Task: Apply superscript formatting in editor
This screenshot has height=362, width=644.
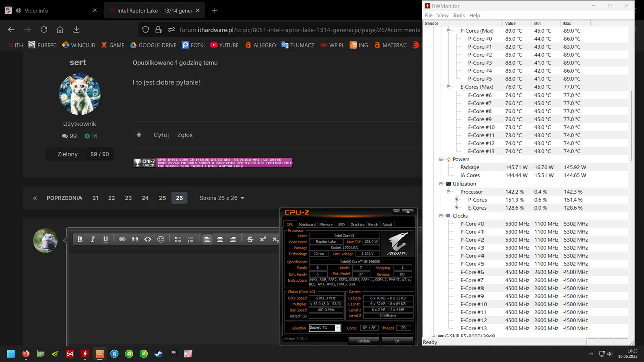Action: pyautogui.click(x=263, y=239)
